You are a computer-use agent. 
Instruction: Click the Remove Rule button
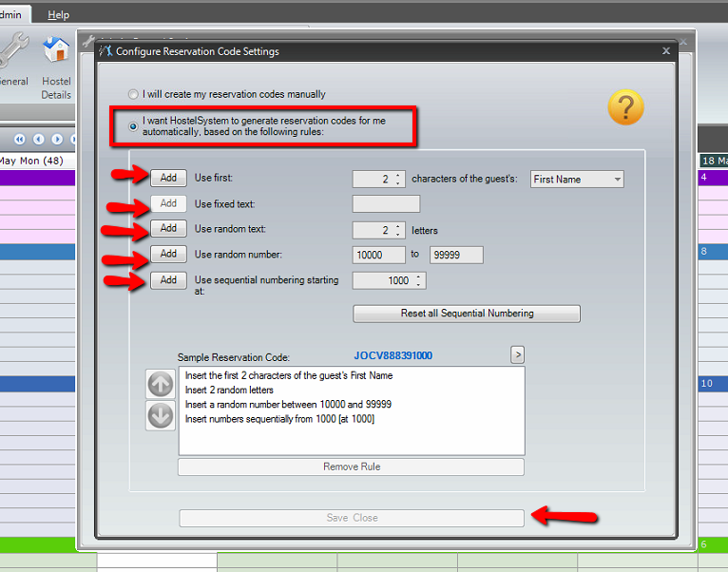[x=352, y=467]
